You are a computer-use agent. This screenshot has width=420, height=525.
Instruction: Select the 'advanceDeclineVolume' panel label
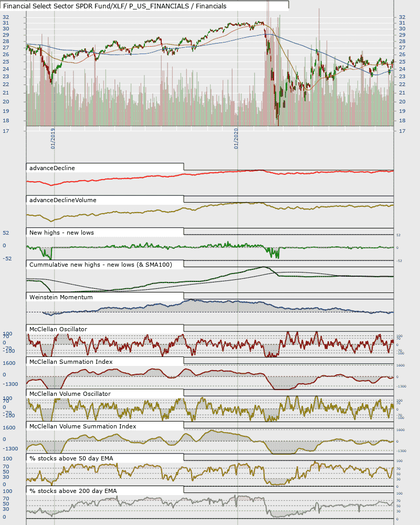pos(63,200)
